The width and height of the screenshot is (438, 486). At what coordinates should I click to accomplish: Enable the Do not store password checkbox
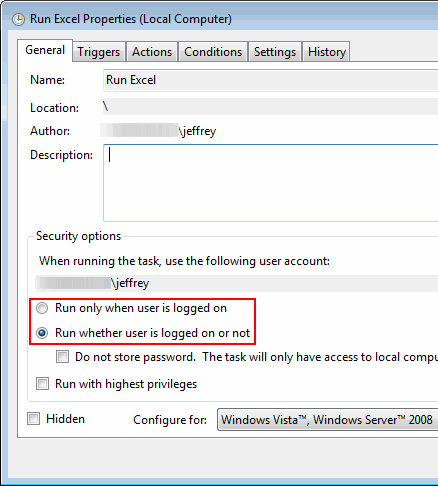pyautogui.click(x=63, y=357)
